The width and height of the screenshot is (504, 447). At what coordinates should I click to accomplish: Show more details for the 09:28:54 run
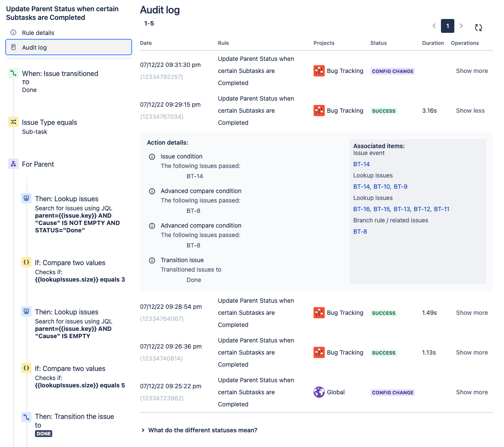click(x=472, y=312)
